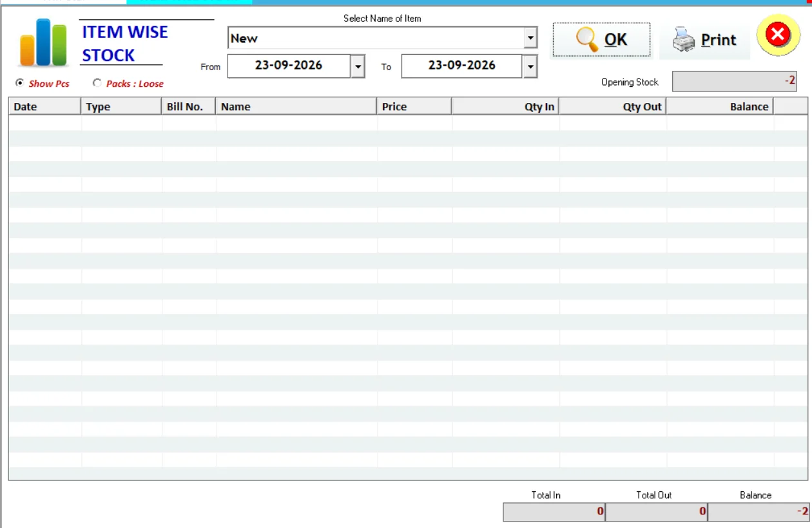812x528 pixels.
Task: Click the red X close icon
Action: [x=778, y=34]
